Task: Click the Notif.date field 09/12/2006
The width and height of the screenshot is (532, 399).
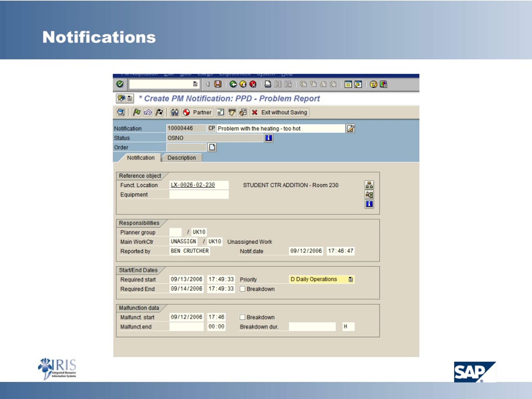Action: (x=306, y=251)
